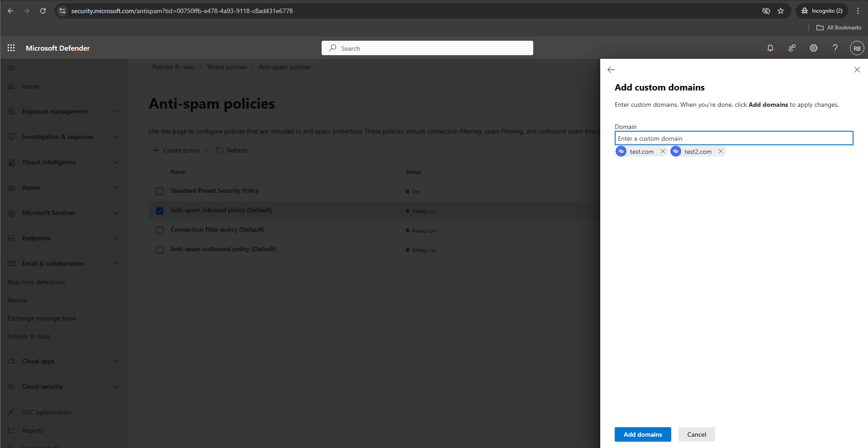Go to Real-time detections
This screenshot has height=448, width=868.
(x=36, y=282)
